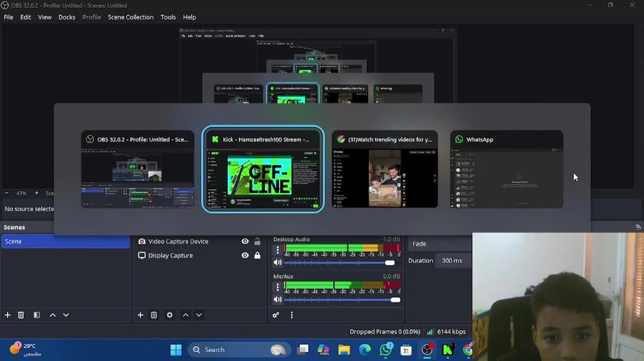Mute the Desktop Audio channel
Screen dimensions: 644x361
[277, 263]
